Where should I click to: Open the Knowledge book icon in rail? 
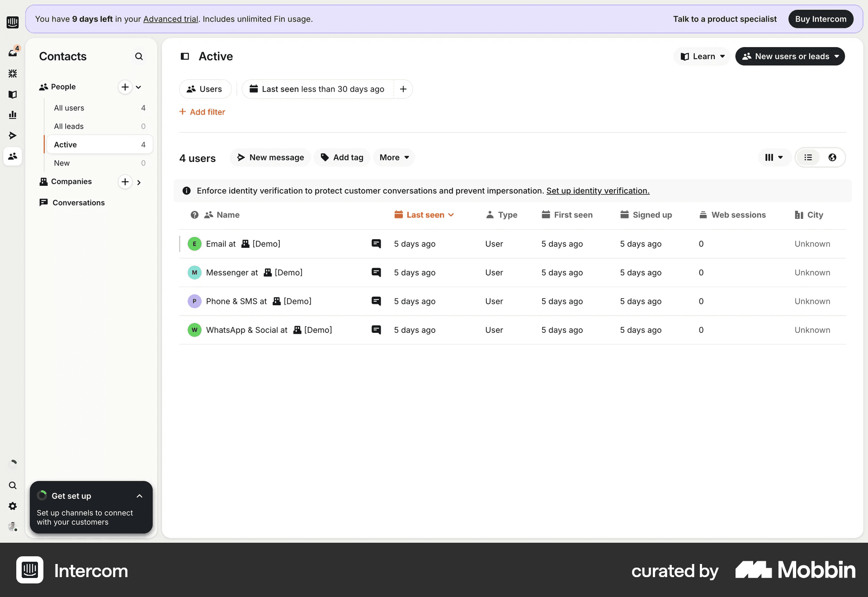point(13,94)
